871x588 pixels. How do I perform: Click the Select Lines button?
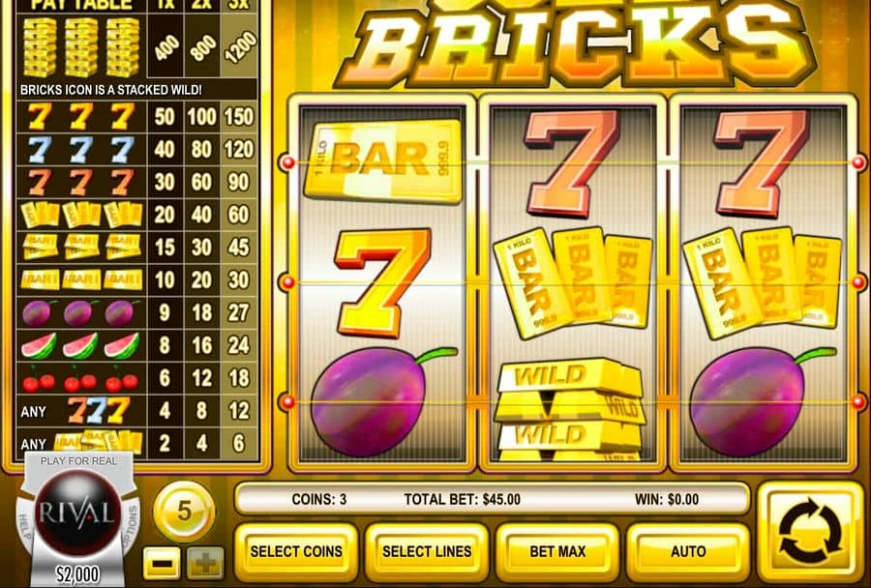coord(427,551)
